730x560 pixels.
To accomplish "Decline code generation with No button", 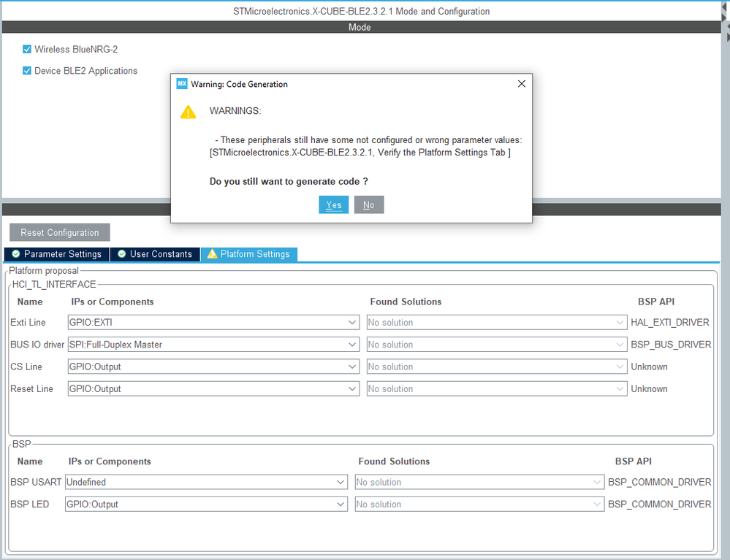I will [x=369, y=204].
